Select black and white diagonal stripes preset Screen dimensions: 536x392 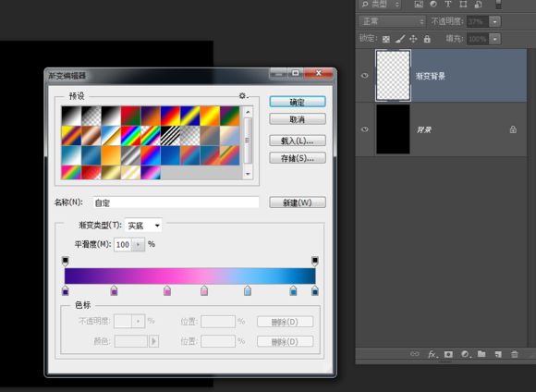[171, 136]
